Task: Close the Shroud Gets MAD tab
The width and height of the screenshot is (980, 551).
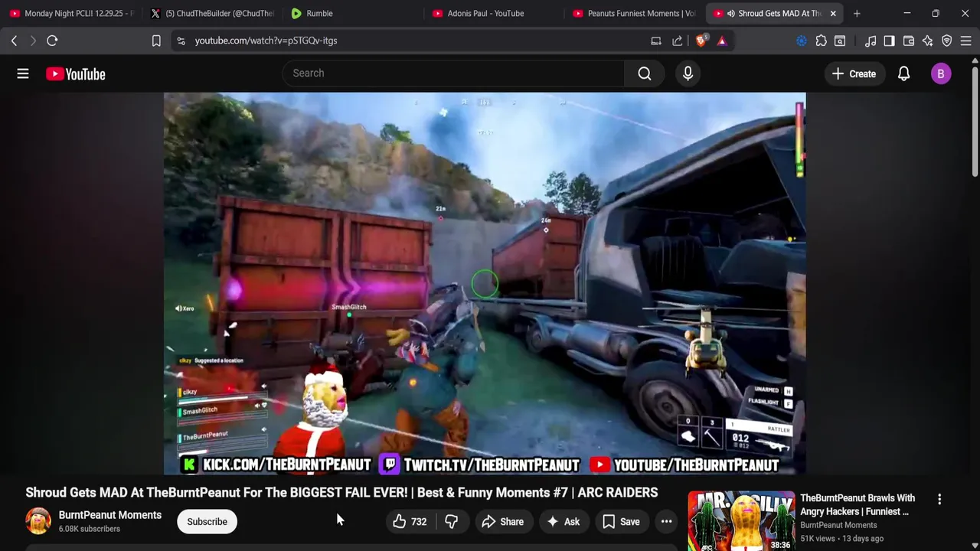Action: tap(833, 13)
